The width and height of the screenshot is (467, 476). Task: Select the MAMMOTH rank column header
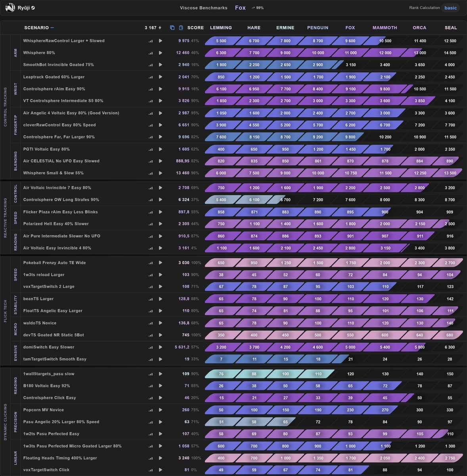(385, 28)
